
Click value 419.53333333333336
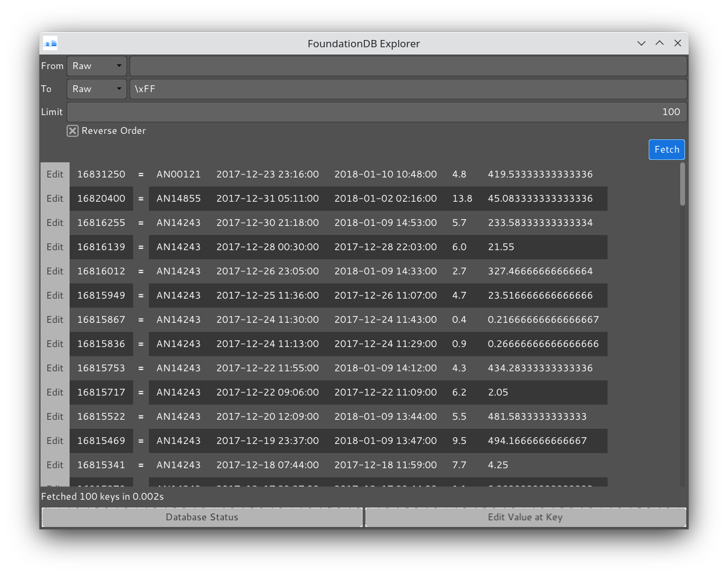click(540, 174)
